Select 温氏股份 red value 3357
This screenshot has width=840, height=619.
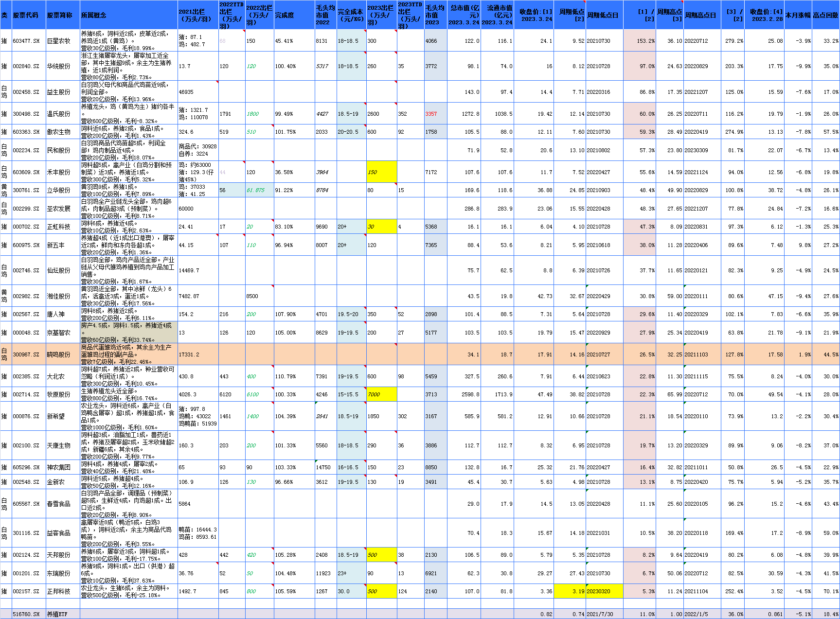(x=436, y=114)
